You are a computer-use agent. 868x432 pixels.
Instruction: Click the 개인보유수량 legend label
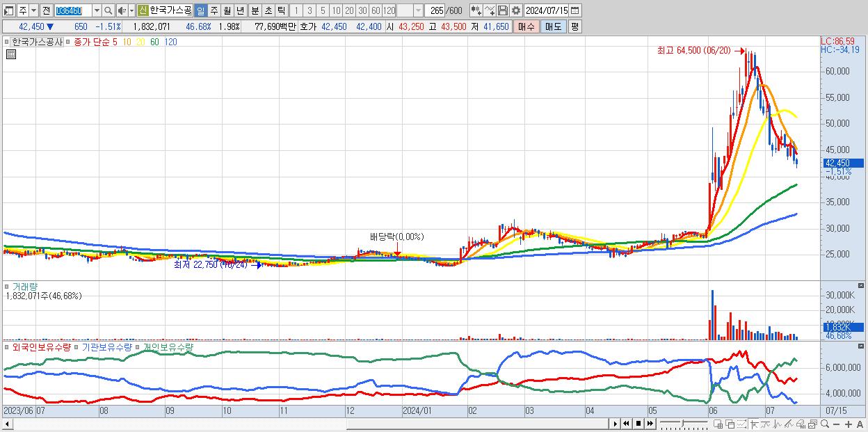[168, 346]
